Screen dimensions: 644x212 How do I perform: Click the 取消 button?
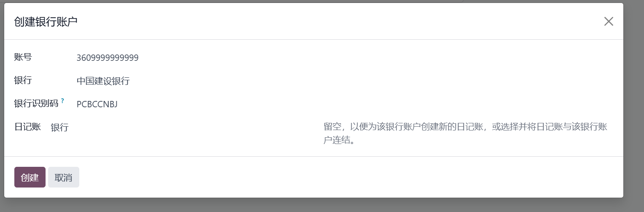coord(64,177)
